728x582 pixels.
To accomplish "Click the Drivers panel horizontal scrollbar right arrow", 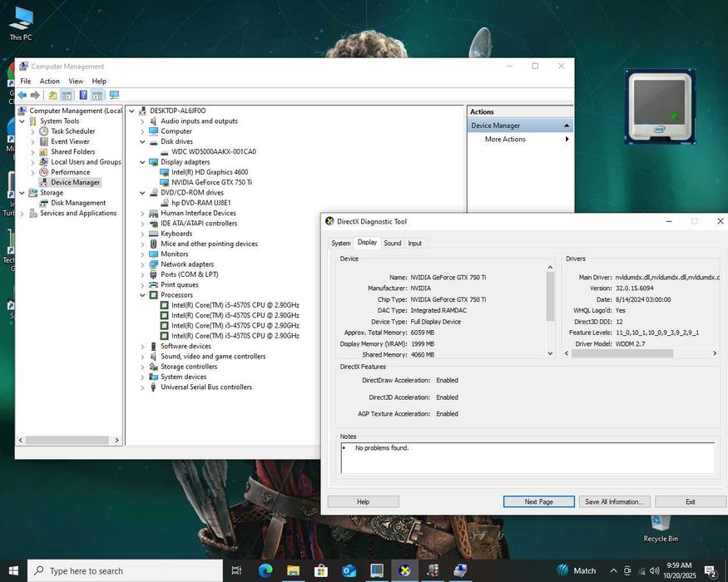I will coord(715,353).
